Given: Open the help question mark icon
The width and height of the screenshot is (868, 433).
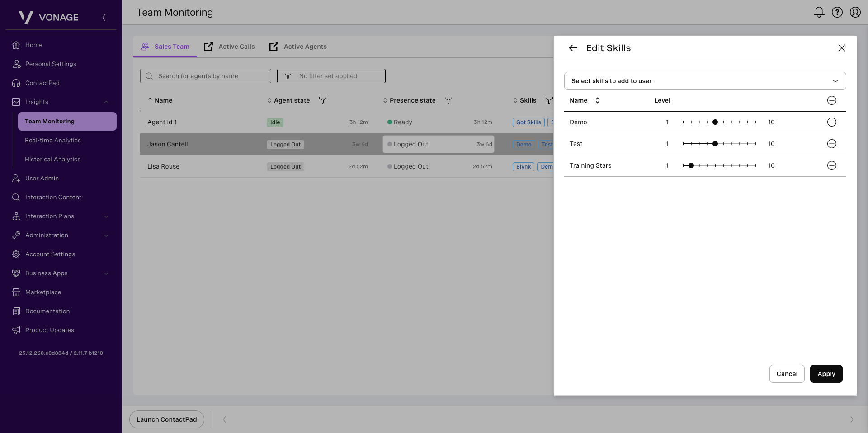Looking at the screenshot, I should [837, 12].
